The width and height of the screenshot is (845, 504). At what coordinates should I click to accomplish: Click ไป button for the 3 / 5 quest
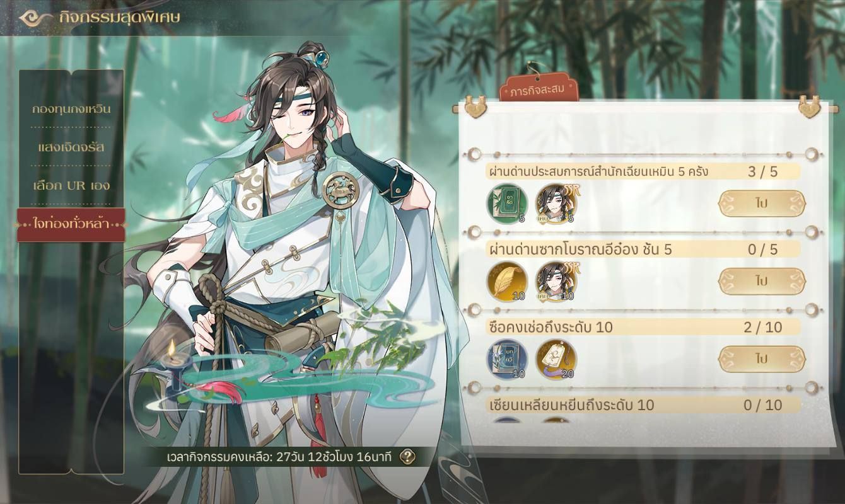pyautogui.click(x=762, y=203)
